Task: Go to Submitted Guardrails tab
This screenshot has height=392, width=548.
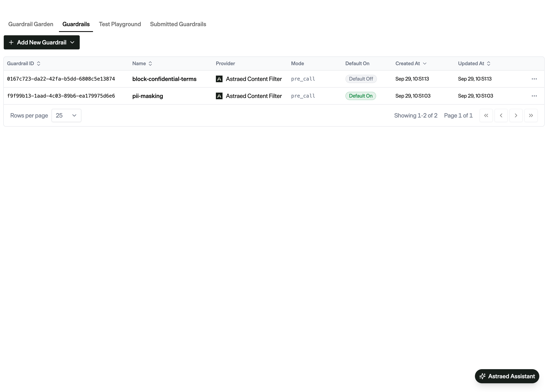Action: coord(178,24)
